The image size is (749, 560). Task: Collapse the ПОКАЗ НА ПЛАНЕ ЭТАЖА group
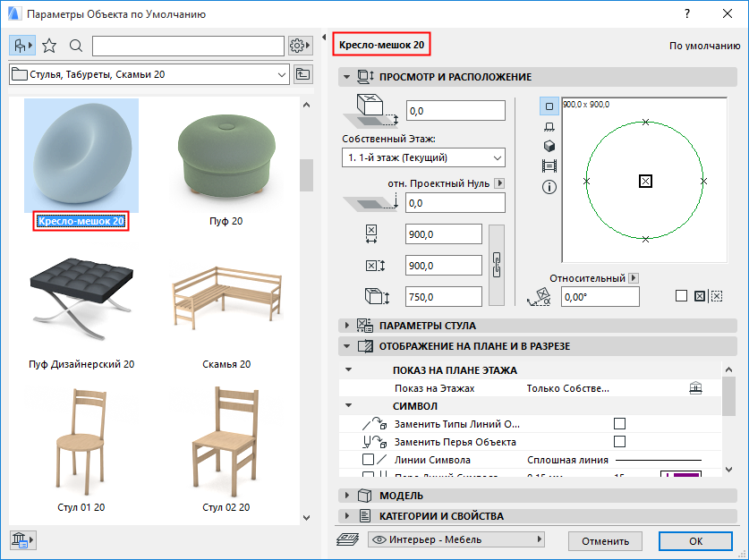click(349, 370)
